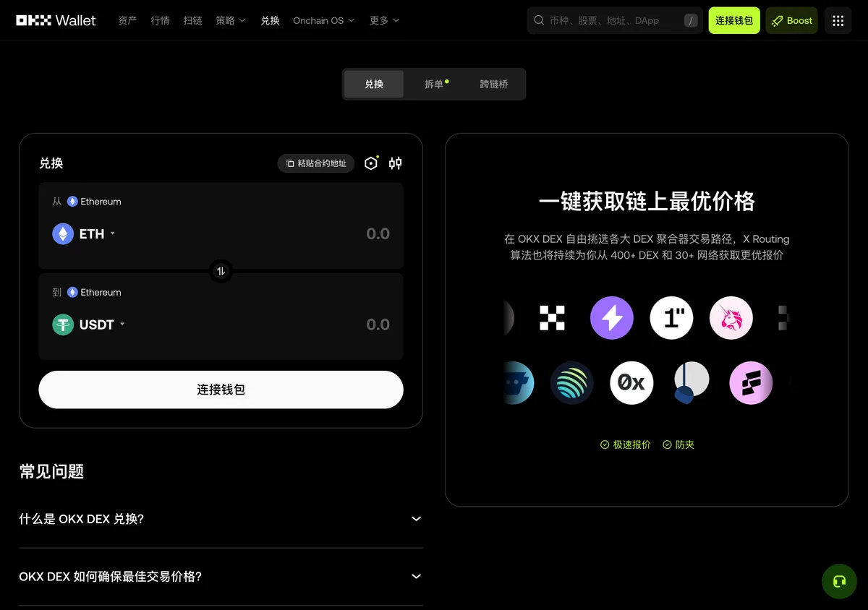Switch to the 跨链桥 tab
The height and width of the screenshot is (610, 868).
494,84
